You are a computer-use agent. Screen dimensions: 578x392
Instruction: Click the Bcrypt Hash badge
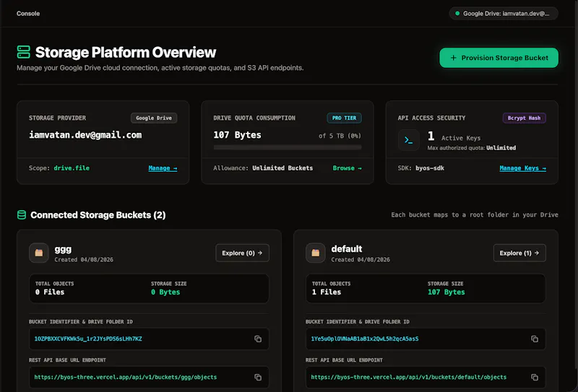point(525,118)
